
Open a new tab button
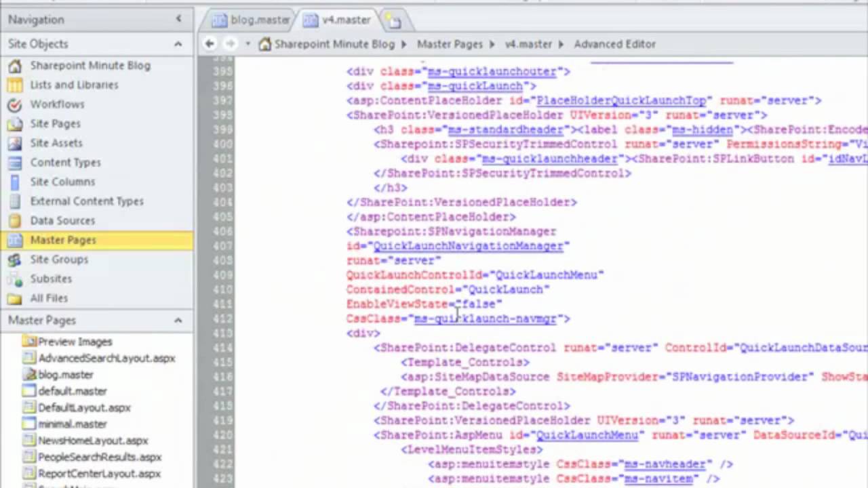point(393,21)
